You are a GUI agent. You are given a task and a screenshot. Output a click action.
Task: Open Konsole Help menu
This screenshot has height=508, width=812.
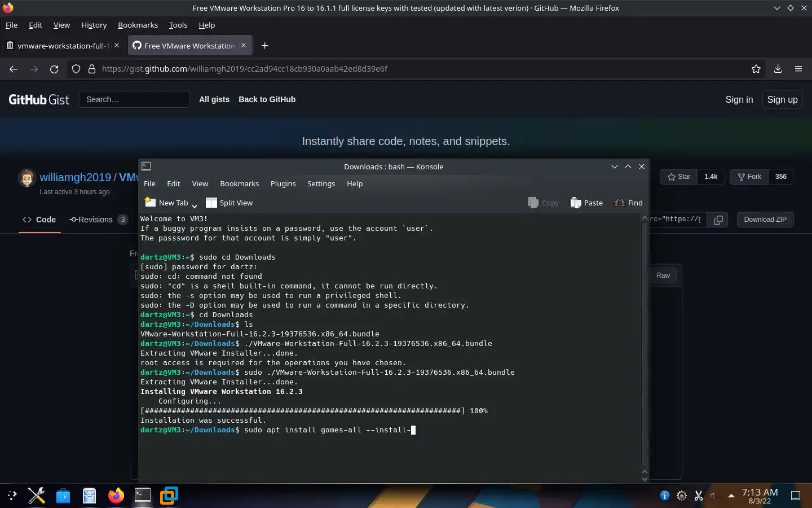coord(355,184)
